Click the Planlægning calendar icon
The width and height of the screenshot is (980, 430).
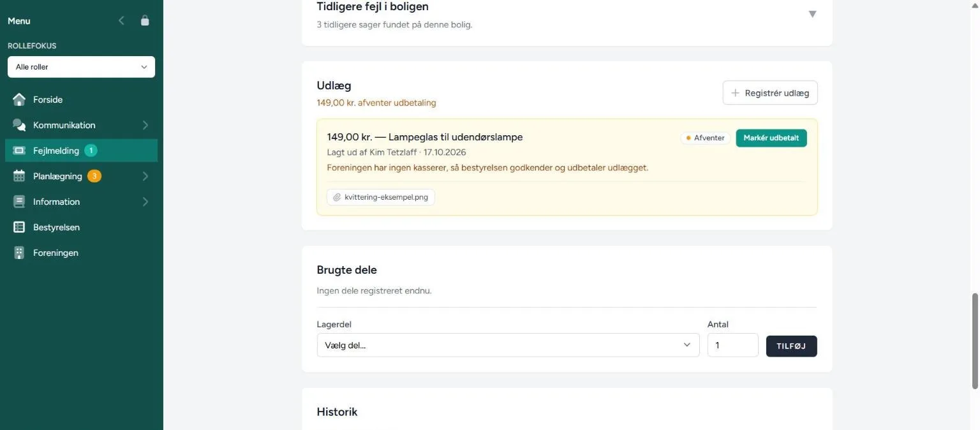click(x=19, y=176)
